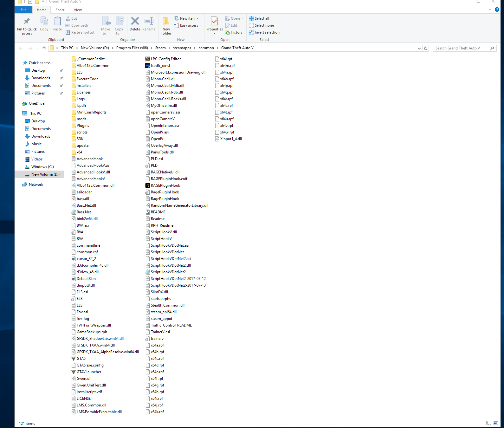
Task: Click the red Delete icon
Action: coord(135,21)
